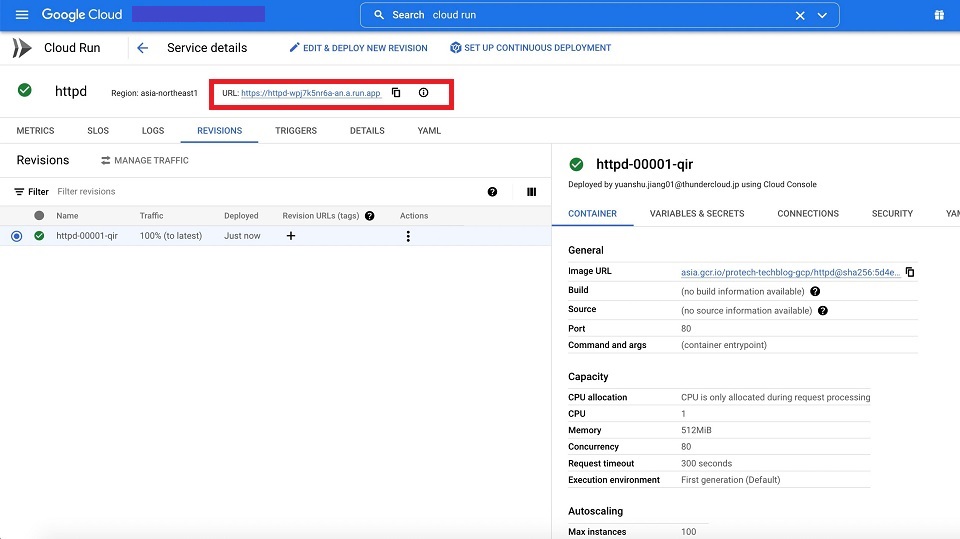960x539 pixels.
Task: Click Edit & Deploy New Revision
Action: coord(358,48)
